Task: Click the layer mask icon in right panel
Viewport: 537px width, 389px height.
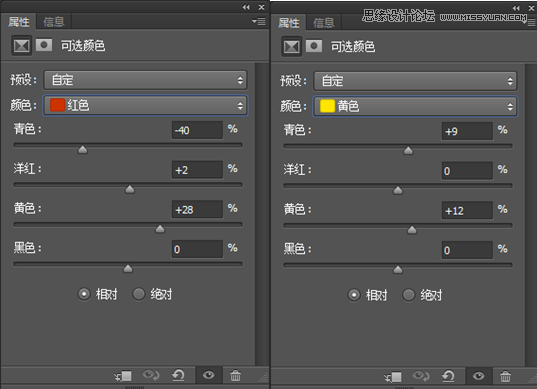Action: pyautogui.click(x=314, y=46)
